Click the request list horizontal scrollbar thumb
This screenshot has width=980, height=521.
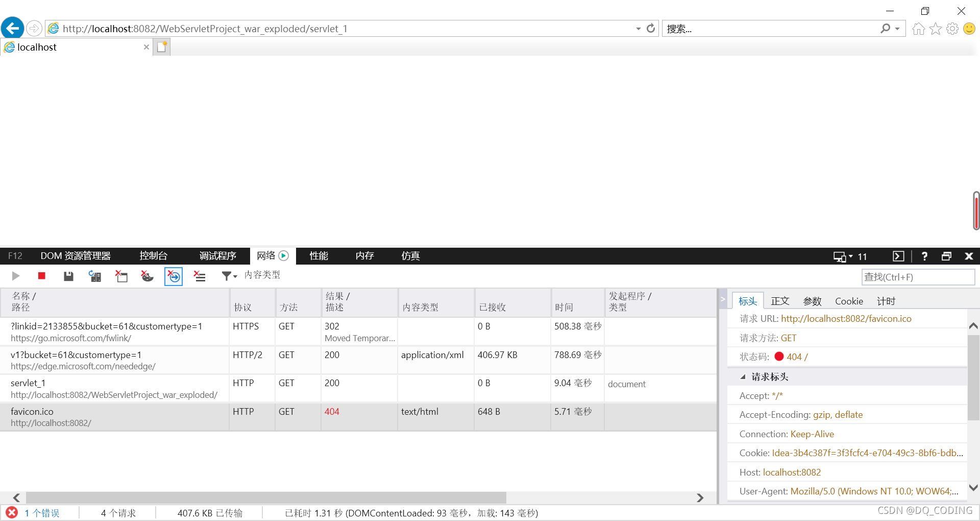pos(266,498)
